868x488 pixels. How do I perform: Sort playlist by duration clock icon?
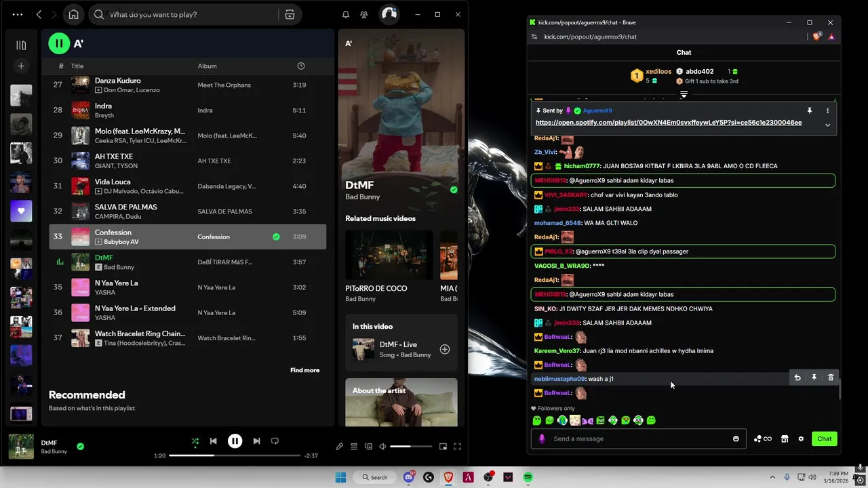[301, 66]
